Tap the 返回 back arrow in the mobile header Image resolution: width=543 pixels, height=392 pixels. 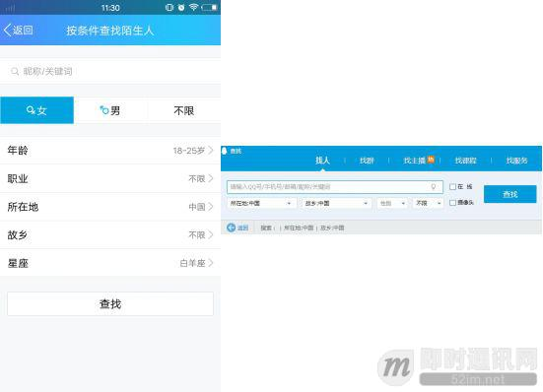pyautogui.click(x=7, y=31)
